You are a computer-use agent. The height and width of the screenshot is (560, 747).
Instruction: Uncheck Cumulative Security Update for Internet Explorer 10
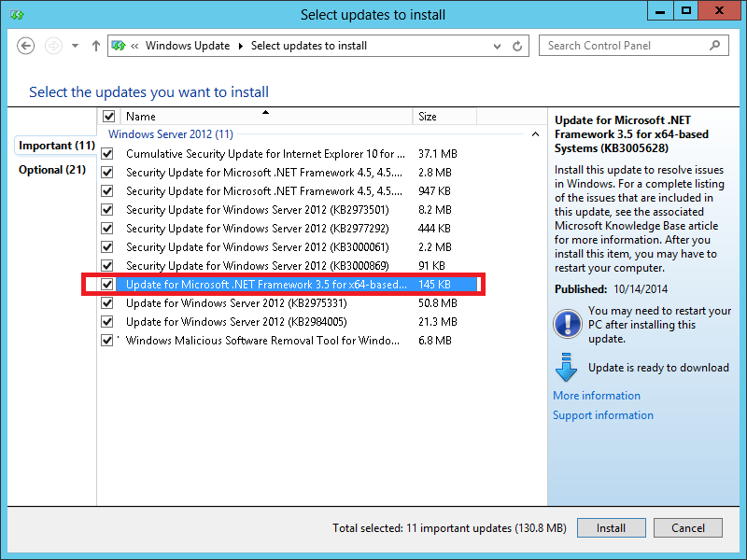tap(107, 154)
